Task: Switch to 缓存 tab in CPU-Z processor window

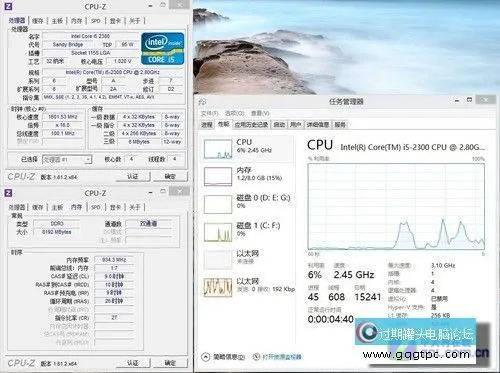Action: click(x=38, y=21)
